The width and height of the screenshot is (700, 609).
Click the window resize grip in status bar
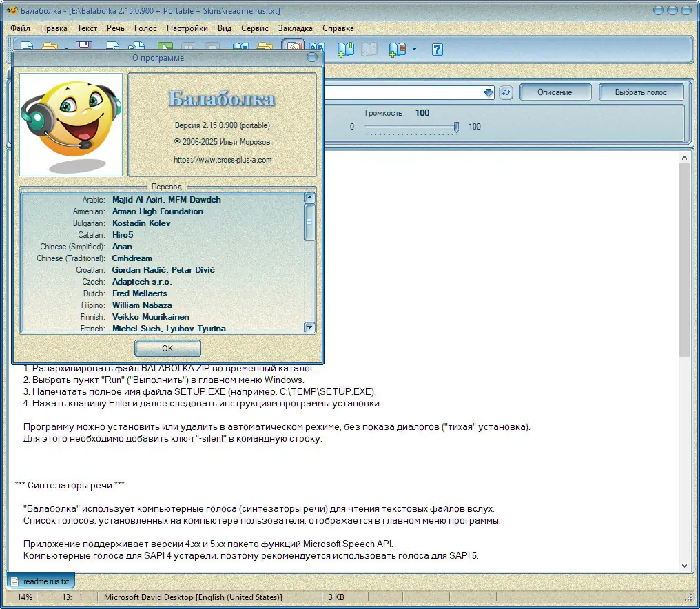coord(688,598)
